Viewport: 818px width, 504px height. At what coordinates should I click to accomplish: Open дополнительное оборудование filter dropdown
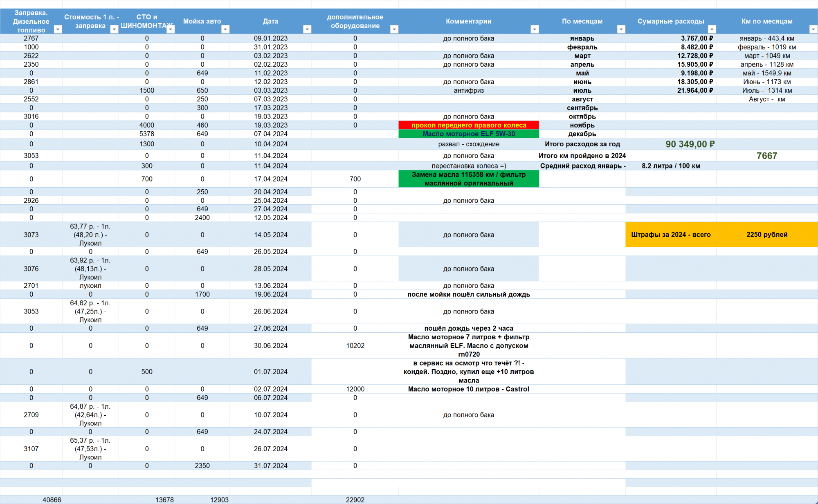(394, 29)
